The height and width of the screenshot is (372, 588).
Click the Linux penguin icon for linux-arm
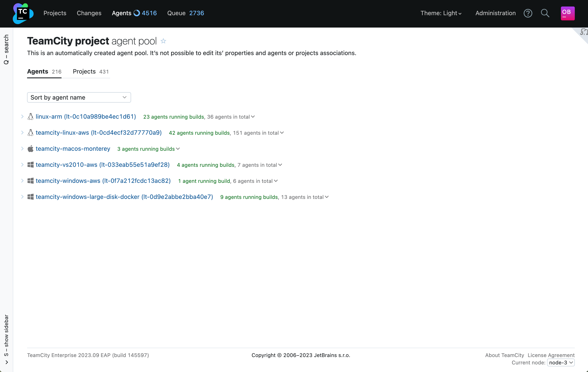click(31, 116)
